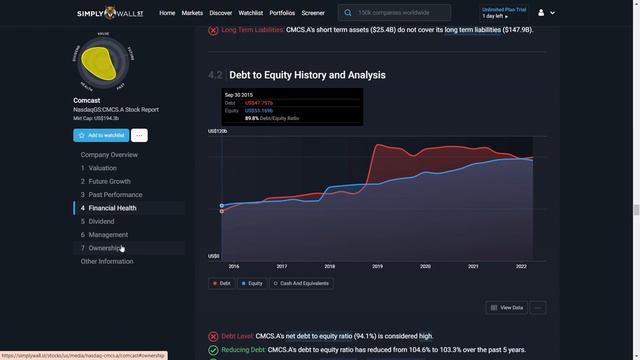This screenshot has height=360, width=640.
Task: Jump to Other Information section
Action: point(107,261)
